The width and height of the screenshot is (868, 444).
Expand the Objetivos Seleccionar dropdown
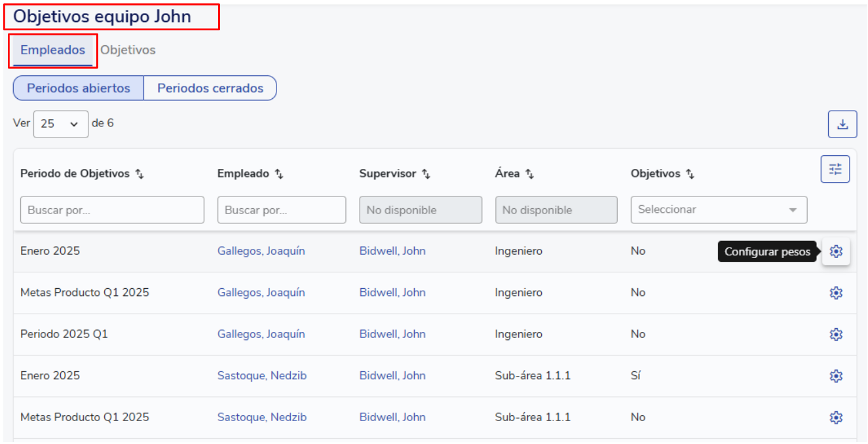click(718, 210)
